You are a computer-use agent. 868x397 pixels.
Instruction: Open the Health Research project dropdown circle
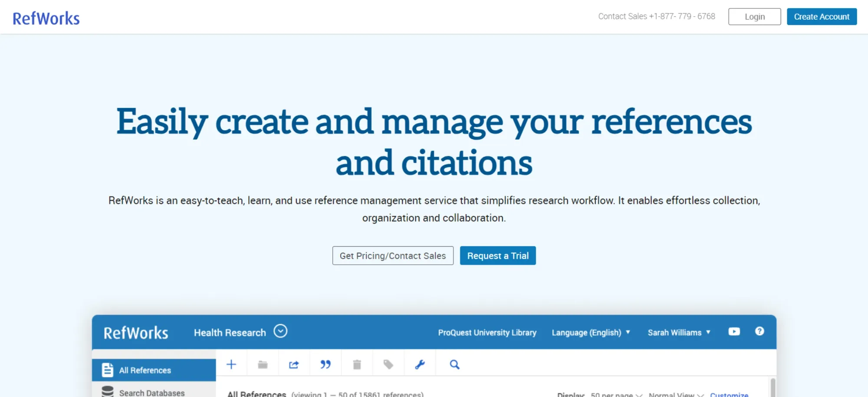280,331
